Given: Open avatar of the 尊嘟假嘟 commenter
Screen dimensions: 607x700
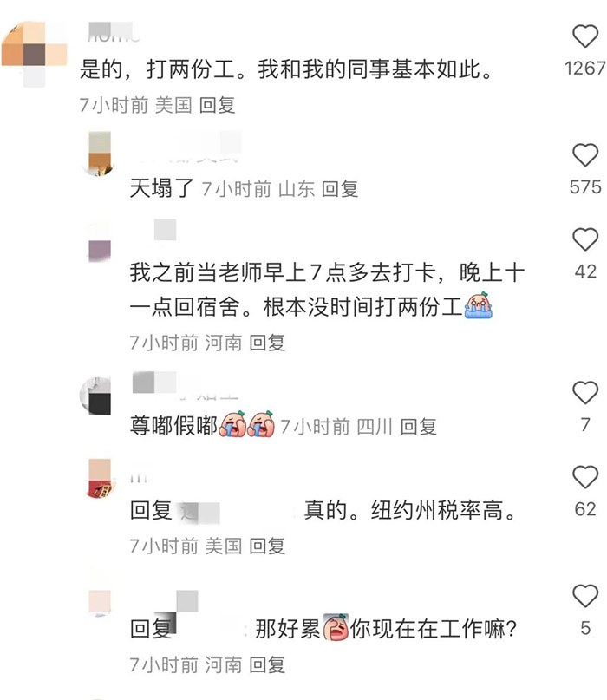Looking at the screenshot, I should [x=96, y=396].
